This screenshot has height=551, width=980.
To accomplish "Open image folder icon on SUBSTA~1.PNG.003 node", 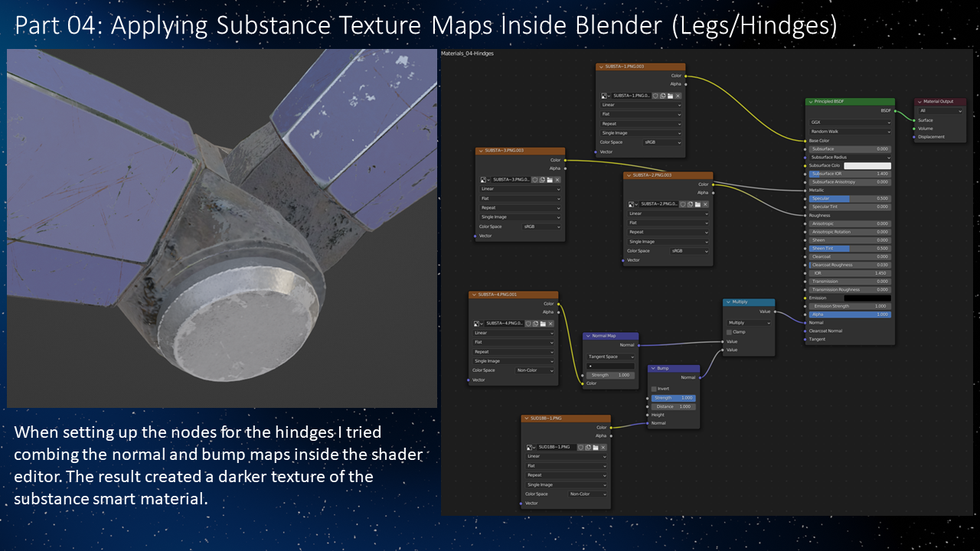I will point(670,96).
